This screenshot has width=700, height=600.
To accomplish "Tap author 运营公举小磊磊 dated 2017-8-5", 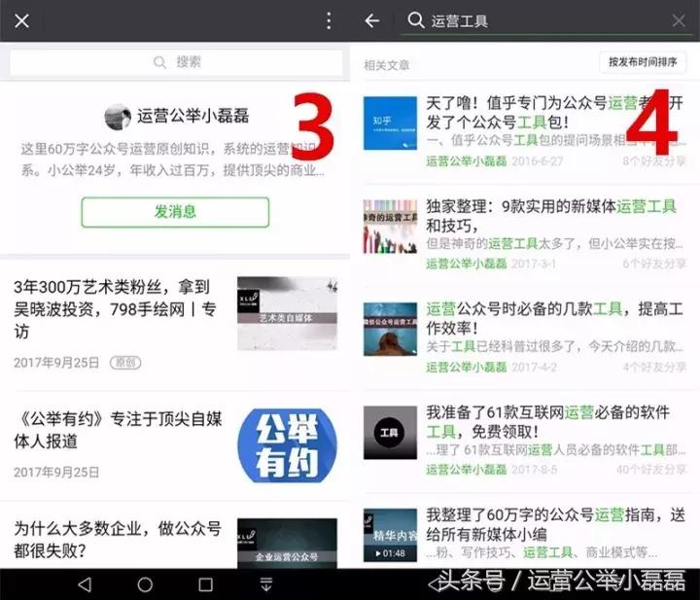I will click(466, 470).
